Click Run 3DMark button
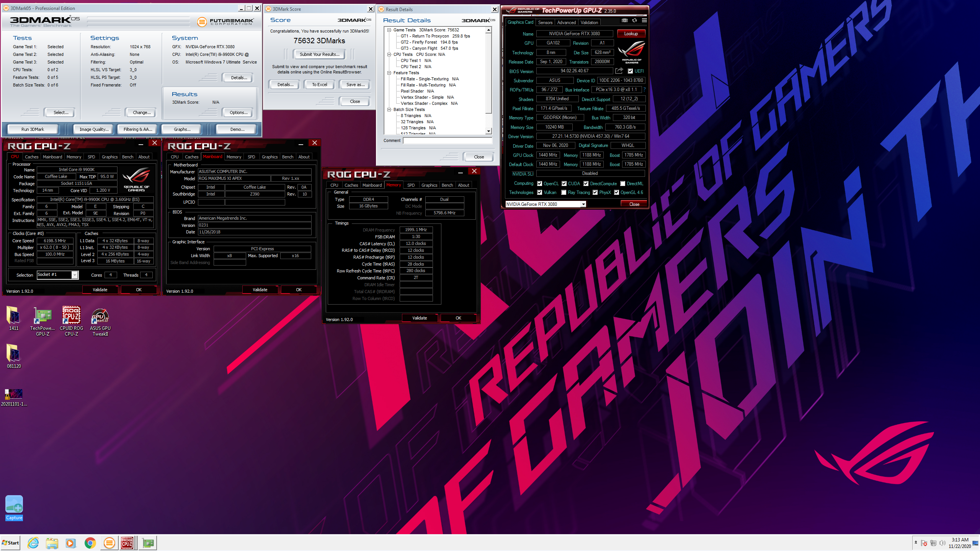980x551 pixels. (33, 129)
